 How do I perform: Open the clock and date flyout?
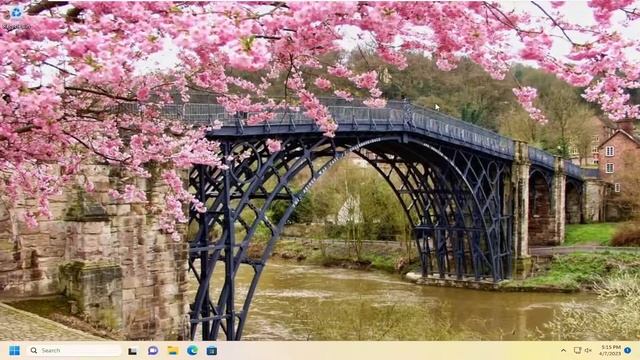point(611,350)
